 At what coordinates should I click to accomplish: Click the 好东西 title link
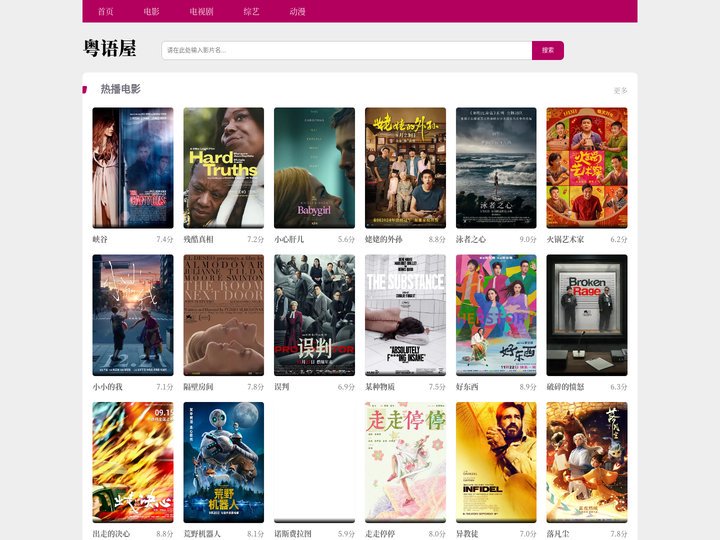[x=467, y=387]
